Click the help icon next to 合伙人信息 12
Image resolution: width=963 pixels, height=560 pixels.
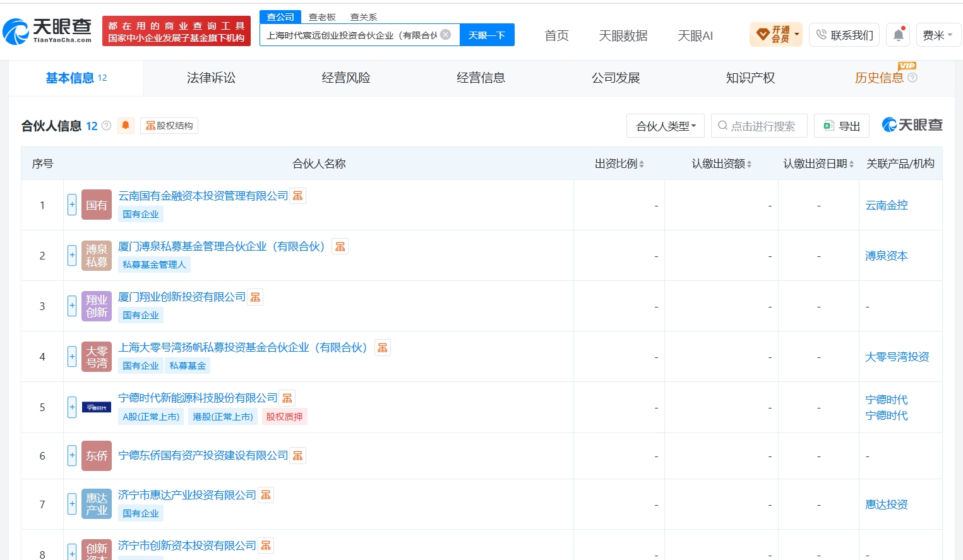(x=107, y=126)
